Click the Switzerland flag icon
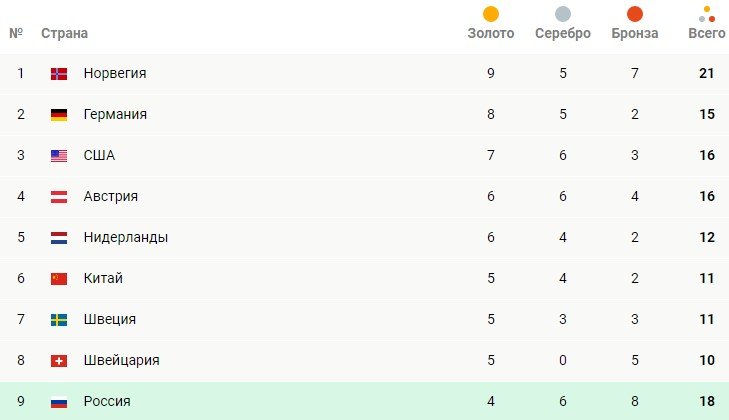 (x=59, y=361)
